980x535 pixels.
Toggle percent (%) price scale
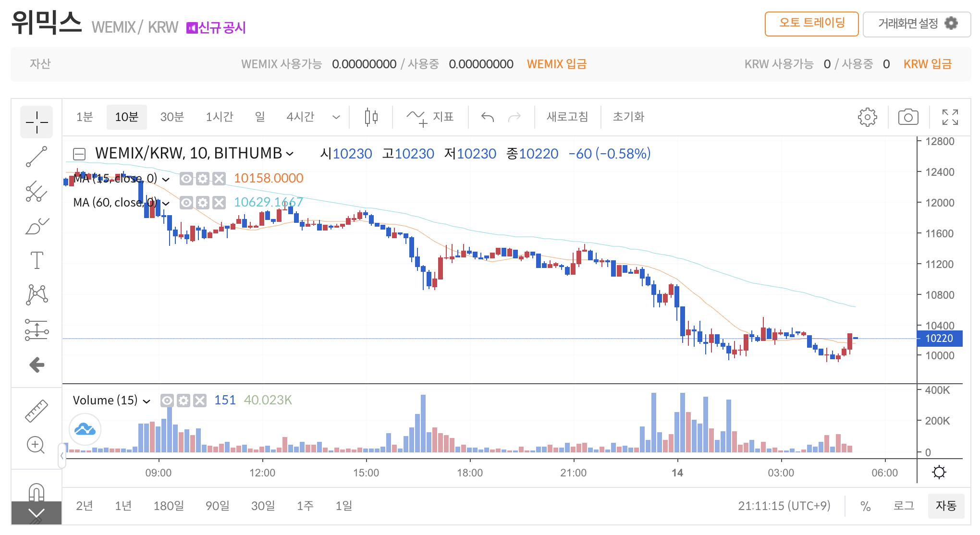[x=865, y=506]
